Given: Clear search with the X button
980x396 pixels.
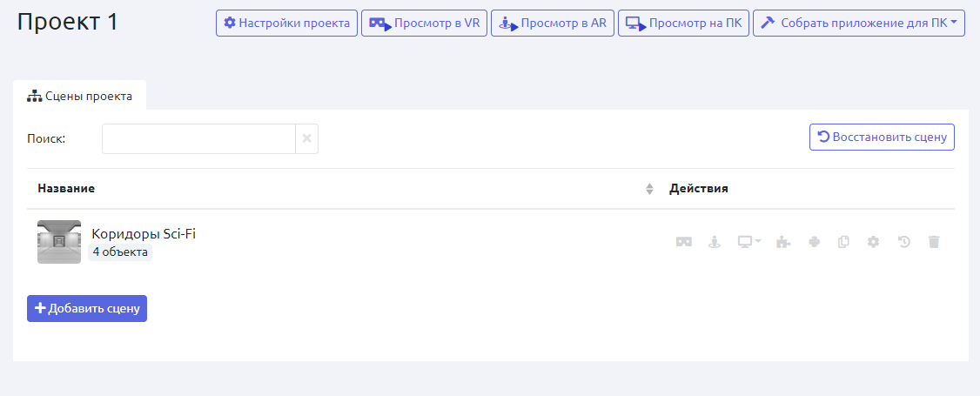Looking at the screenshot, I should tap(306, 138).
